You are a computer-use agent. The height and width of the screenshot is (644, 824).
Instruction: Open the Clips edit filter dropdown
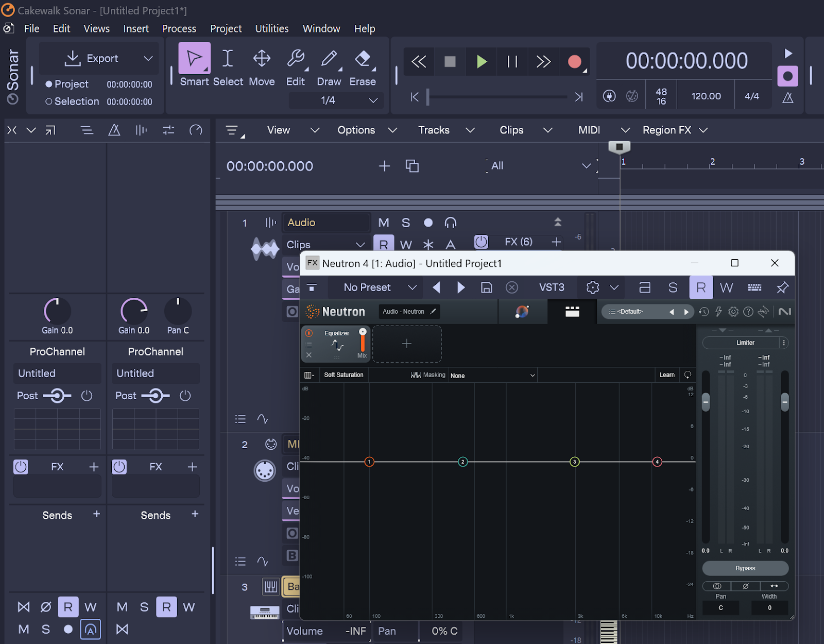click(325, 245)
